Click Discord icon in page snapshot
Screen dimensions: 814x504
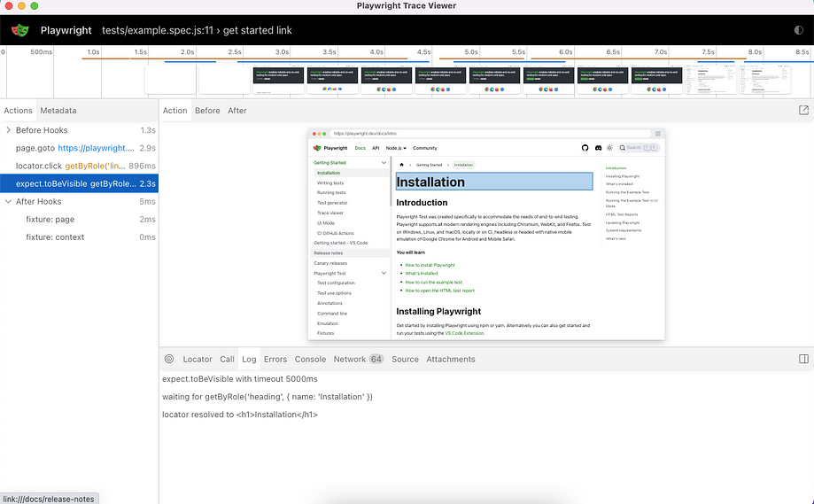598,148
